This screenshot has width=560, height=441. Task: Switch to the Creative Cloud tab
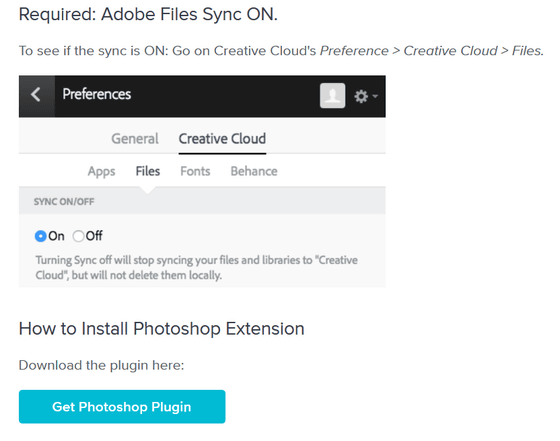click(x=222, y=139)
